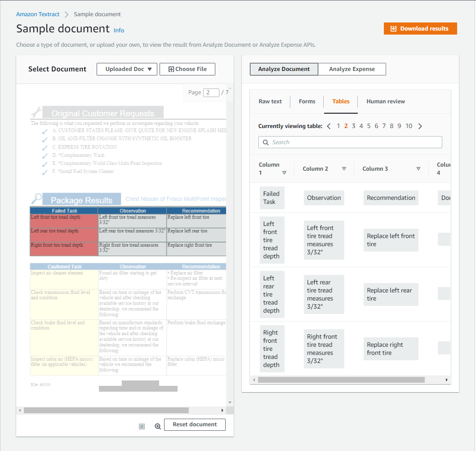Viewport: 476px width, 451px height.
Task: Click the 'Observation' header cell in results
Action: tap(324, 198)
